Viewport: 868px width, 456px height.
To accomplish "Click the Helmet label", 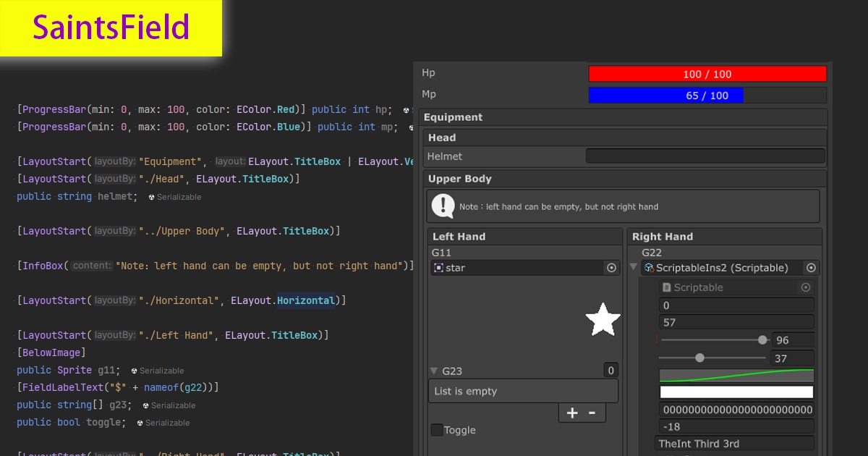I will pyautogui.click(x=444, y=156).
